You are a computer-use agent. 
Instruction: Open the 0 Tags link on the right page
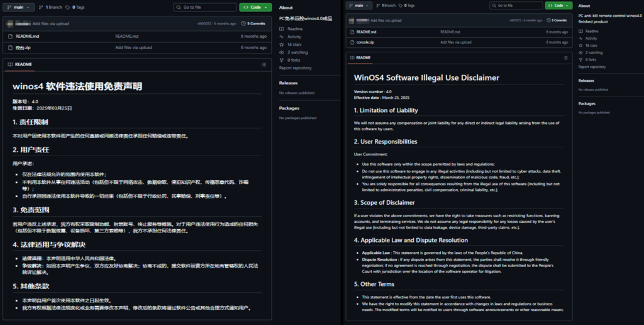tap(407, 5)
